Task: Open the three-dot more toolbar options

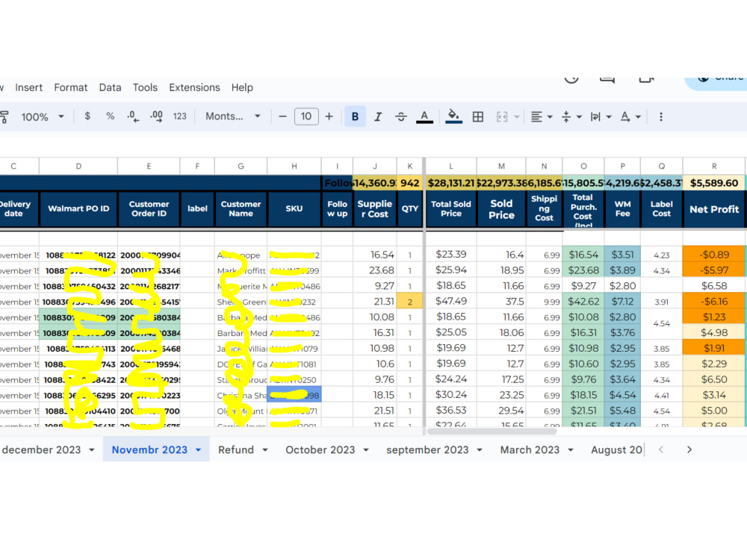Action: [x=661, y=116]
